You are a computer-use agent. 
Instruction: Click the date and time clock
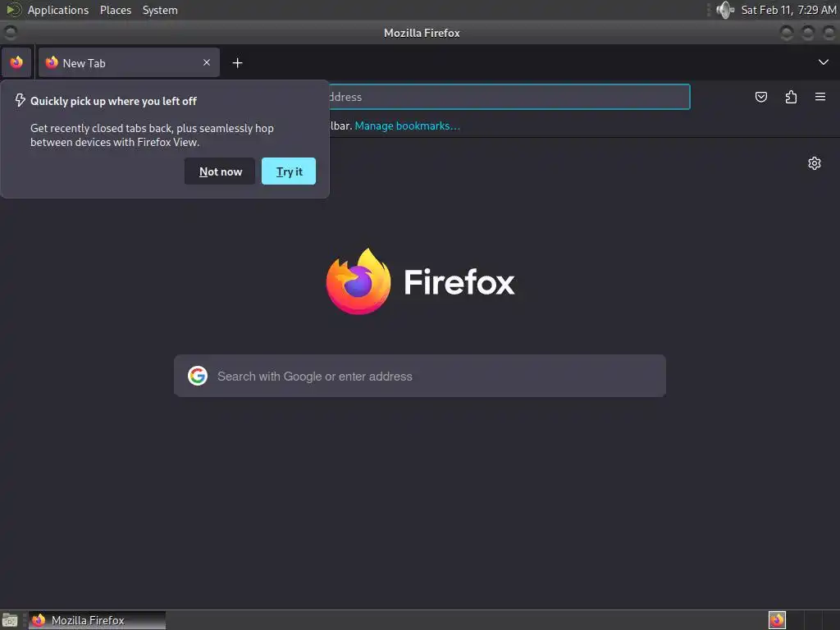(x=788, y=10)
